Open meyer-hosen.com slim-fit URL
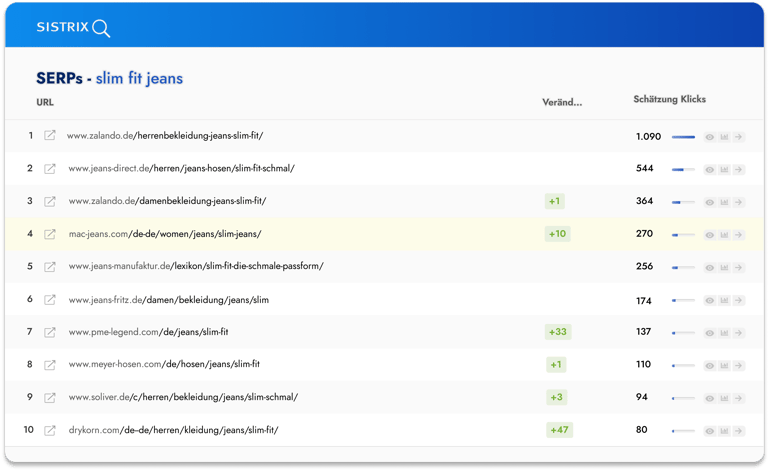 [x=164, y=364]
